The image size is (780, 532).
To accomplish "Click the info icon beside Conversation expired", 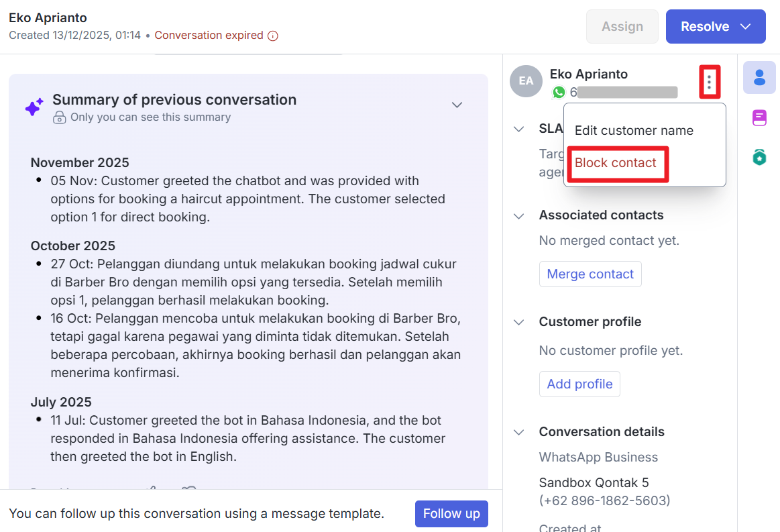I will 272,36.
